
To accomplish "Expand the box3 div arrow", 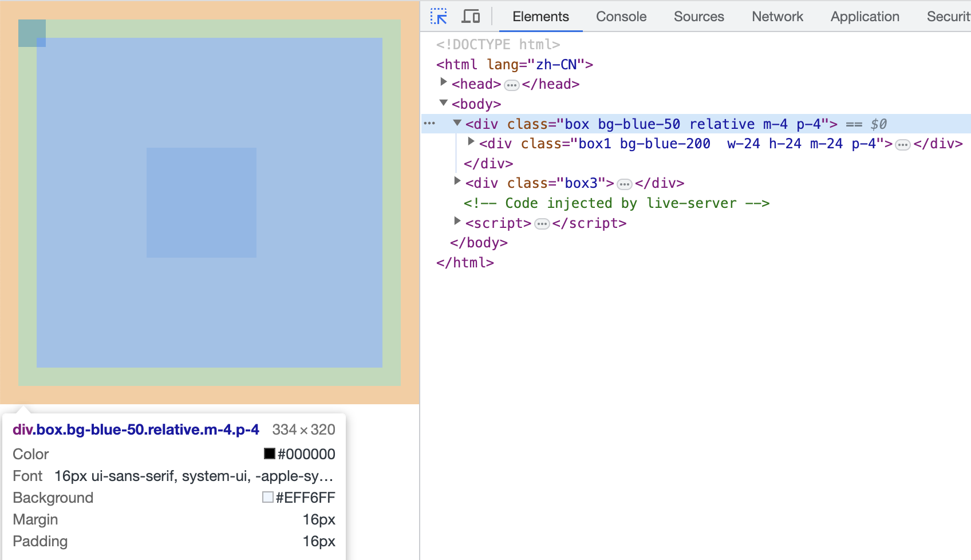I will click(x=457, y=182).
